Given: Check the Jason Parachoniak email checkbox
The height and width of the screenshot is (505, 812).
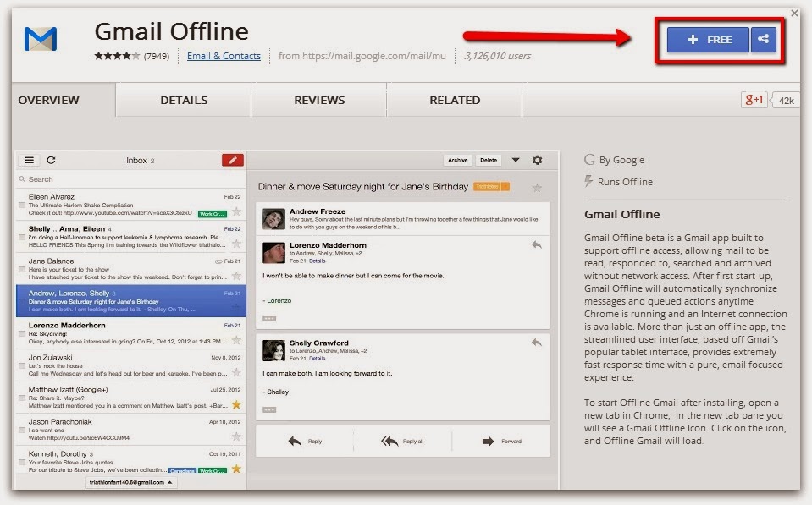Looking at the screenshot, I should point(22,430).
